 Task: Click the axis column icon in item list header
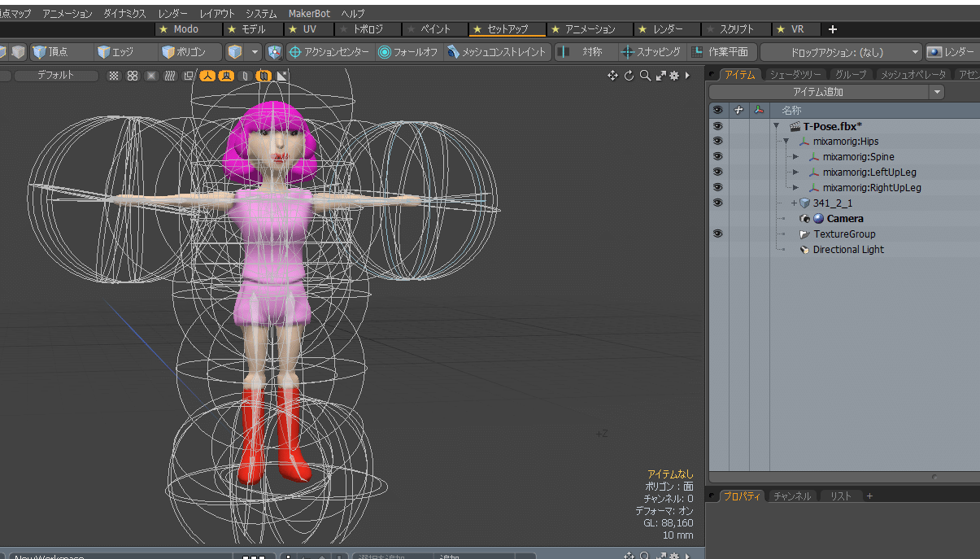(x=759, y=110)
